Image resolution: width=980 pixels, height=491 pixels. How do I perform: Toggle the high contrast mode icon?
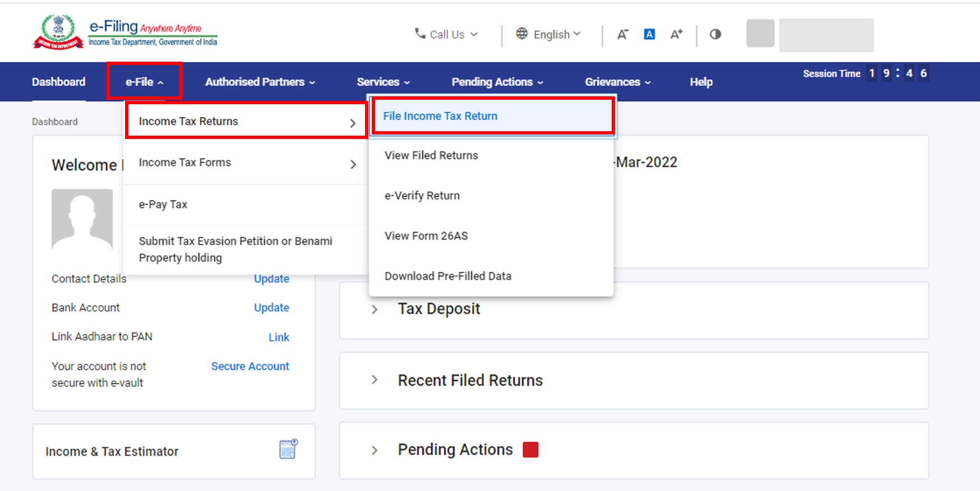point(715,35)
